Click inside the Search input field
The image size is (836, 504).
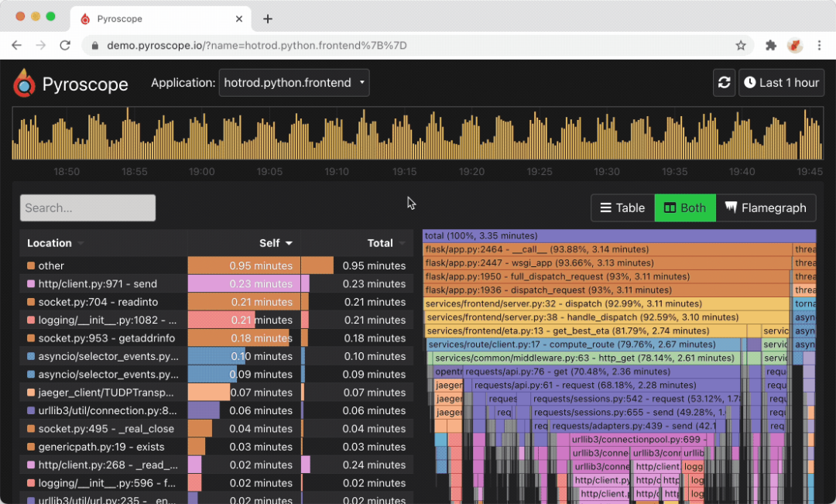point(87,207)
